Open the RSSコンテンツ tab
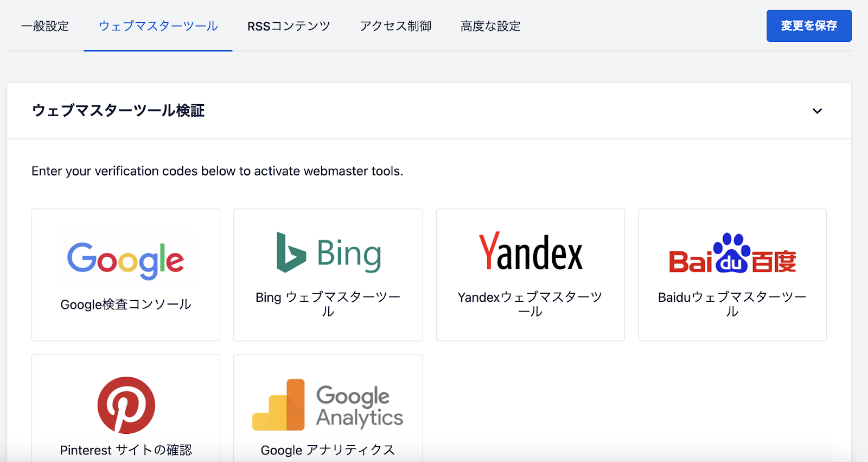 [289, 26]
